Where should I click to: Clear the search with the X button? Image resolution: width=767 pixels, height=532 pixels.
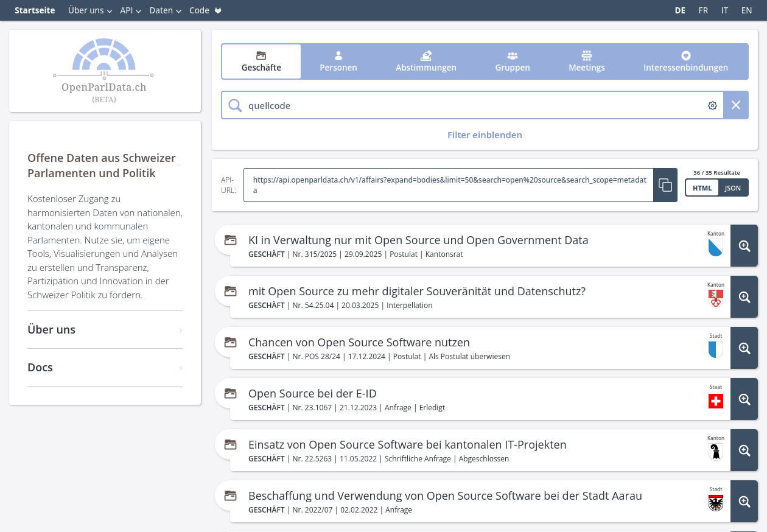[x=735, y=105]
